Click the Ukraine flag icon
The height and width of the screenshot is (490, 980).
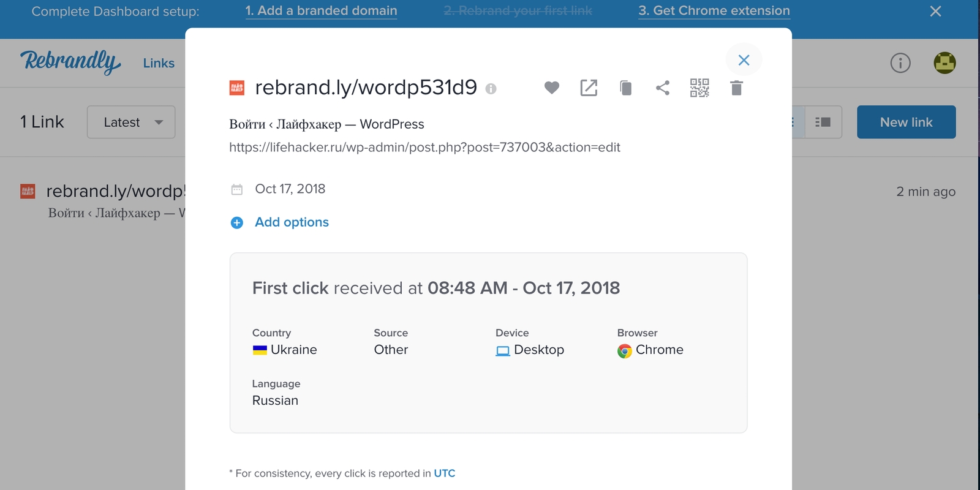260,350
